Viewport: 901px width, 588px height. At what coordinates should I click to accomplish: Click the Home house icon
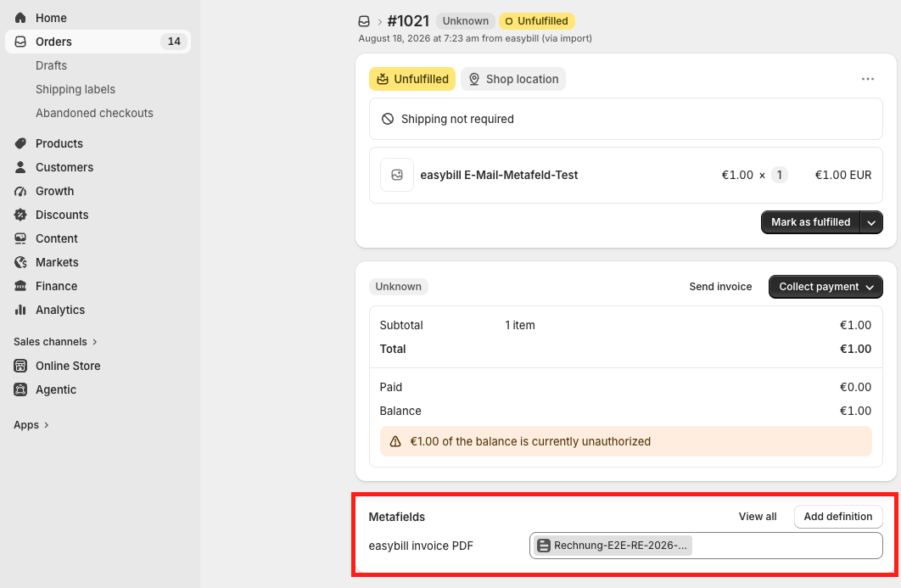pyautogui.click(x=20, y=18)
